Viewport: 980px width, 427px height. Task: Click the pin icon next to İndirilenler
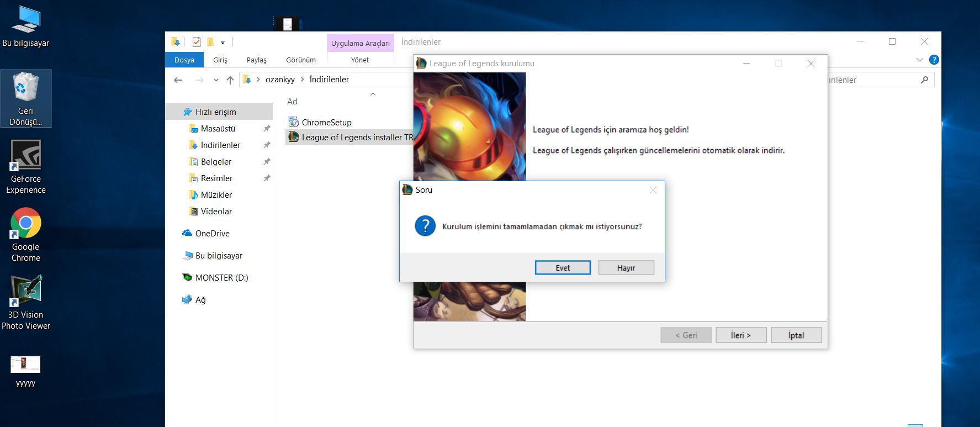tap(267, 145)
